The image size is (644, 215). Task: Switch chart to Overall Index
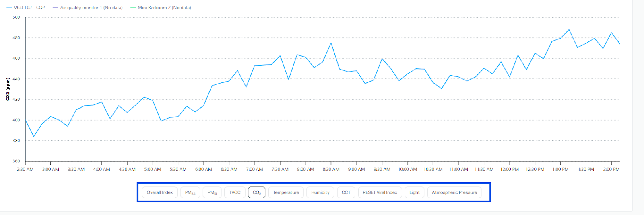pos(159,192)
